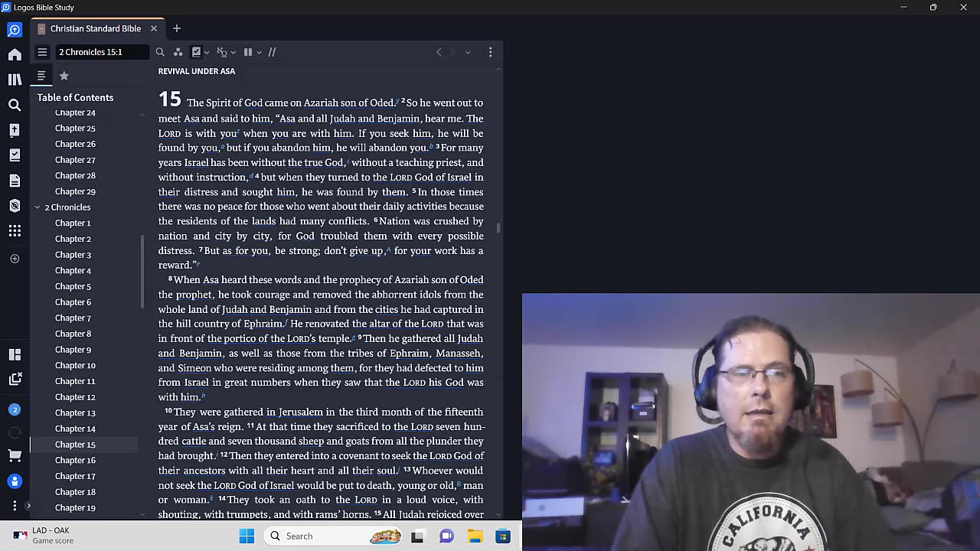980x551 pixels.
Task: Click the back navigation arrow in toolbar
Action: point(439,52)
